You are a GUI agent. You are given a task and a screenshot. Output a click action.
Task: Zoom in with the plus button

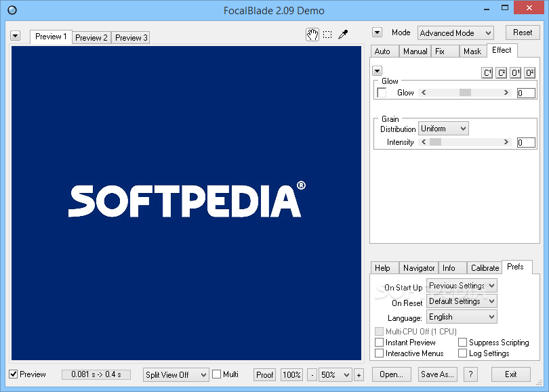tap(359, 375)
